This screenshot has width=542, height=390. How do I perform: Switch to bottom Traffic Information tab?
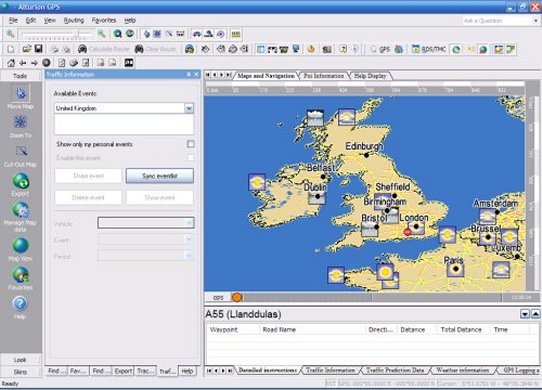pos(330,370)
